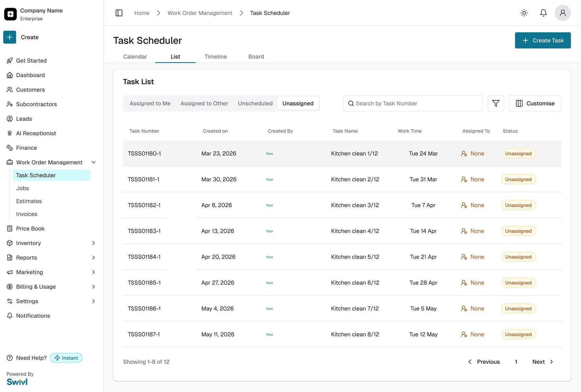The width and height of the screenshot is (581, 392).
Task: Expand the Billing & Usage menu
Action: click(x=94, y=287)
